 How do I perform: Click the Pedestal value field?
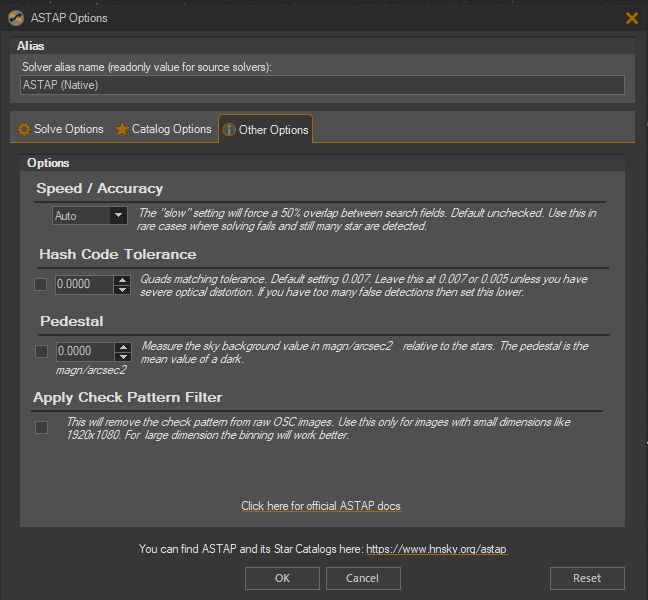[x=85, y=351]
